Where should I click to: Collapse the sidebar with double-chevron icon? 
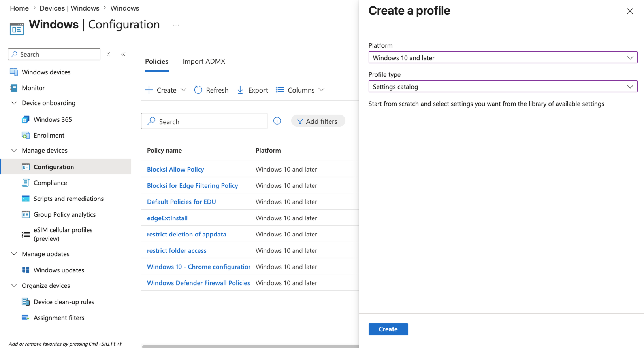123,54
